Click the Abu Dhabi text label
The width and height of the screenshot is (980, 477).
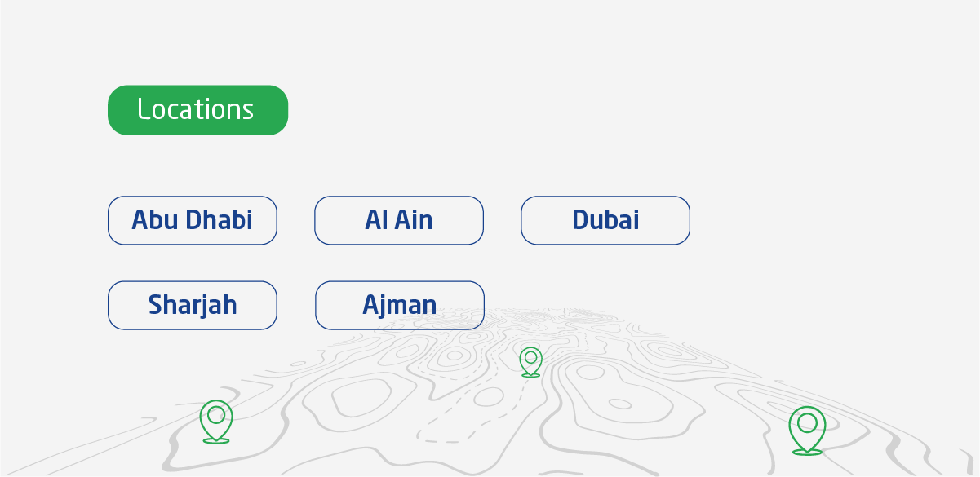[x=193, y=220]
